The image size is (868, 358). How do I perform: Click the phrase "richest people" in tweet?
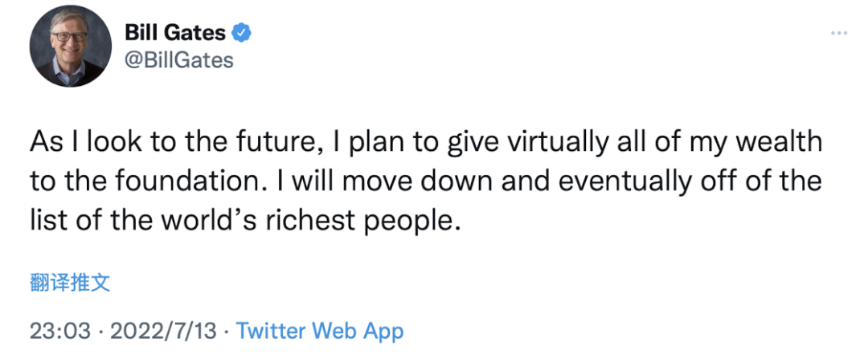[361, 218]
